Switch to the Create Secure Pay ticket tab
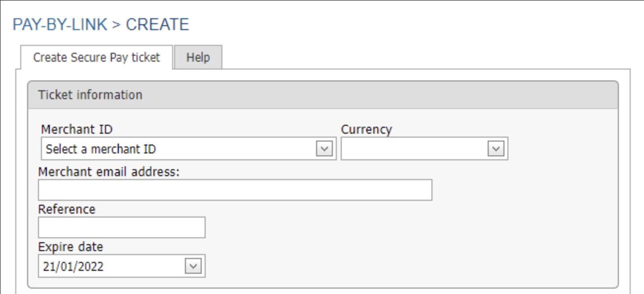 click(x=97, y=57)
